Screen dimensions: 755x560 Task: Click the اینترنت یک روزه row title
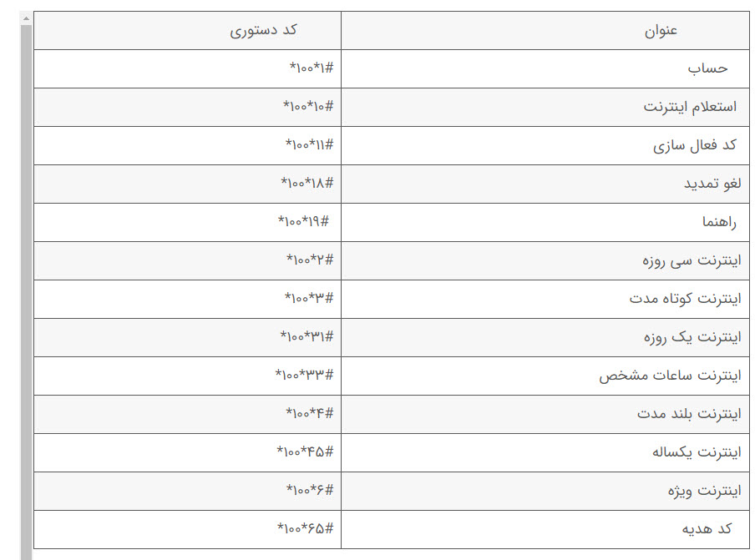coord(692,337)
